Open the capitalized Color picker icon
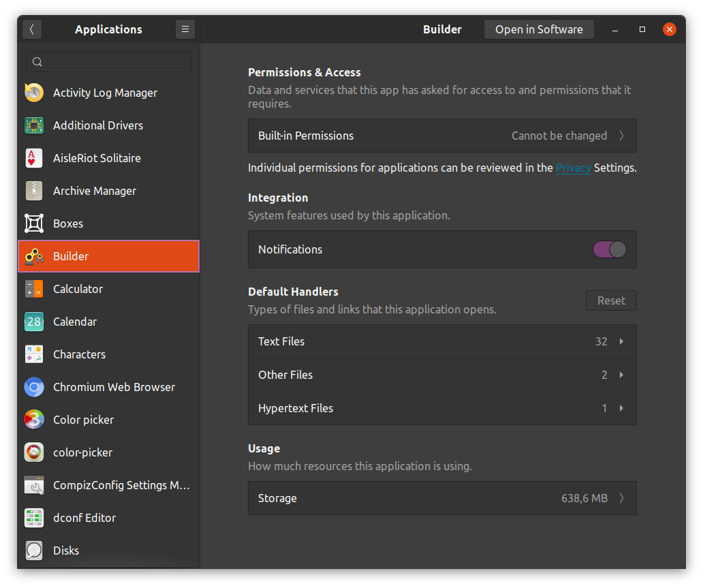Viewport: 703px width, 588px height. [34, 420]
